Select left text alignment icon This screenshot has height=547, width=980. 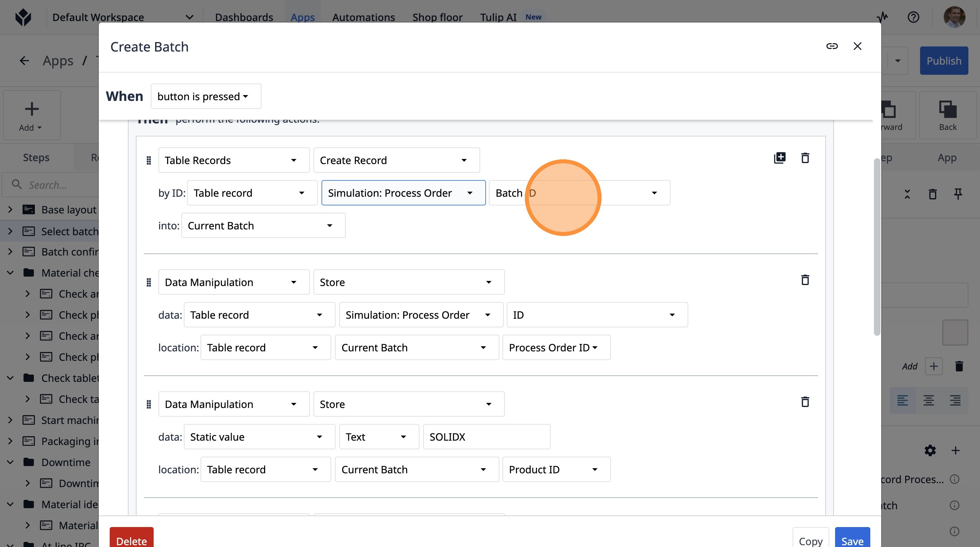pyautogui.click(x=902, y=400)
